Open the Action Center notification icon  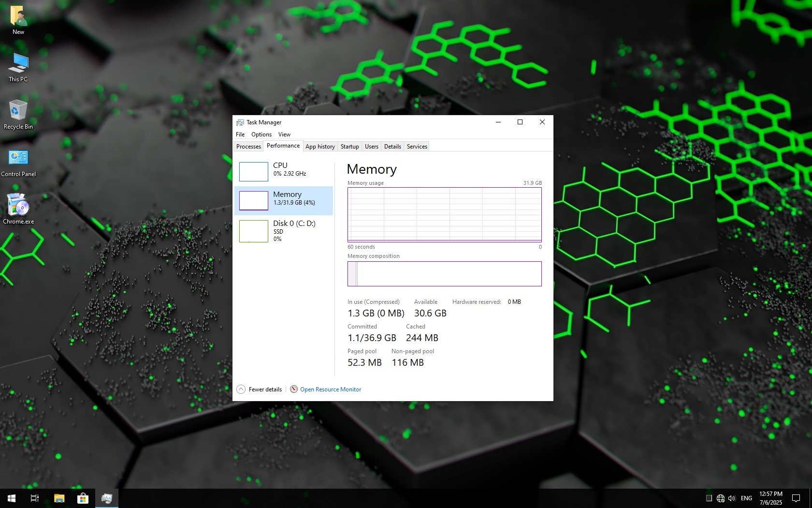[796, 498]
